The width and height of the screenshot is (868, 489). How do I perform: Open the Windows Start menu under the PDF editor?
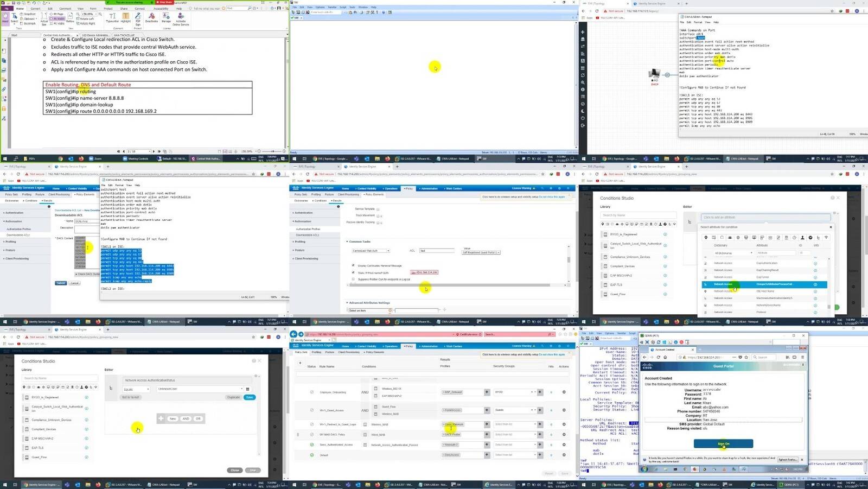(x=5, y=158)
